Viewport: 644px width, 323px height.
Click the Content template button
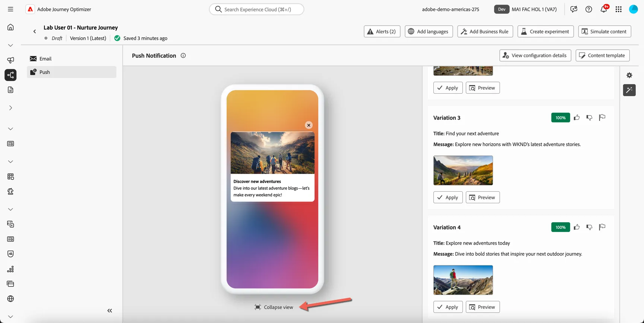pyautogui.click(x=603, y=56)
